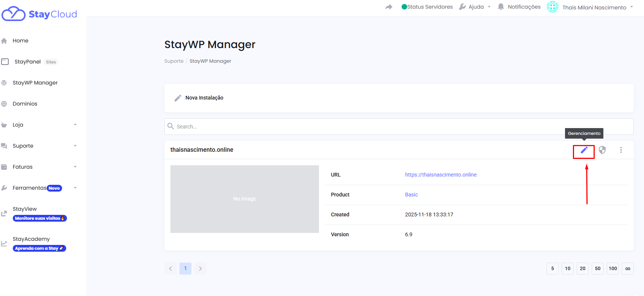The height and width of the screenshot is (296, 644).
Task: Open Dominios in sidebar
Action: pyautogui.click(x=25, y=104)
